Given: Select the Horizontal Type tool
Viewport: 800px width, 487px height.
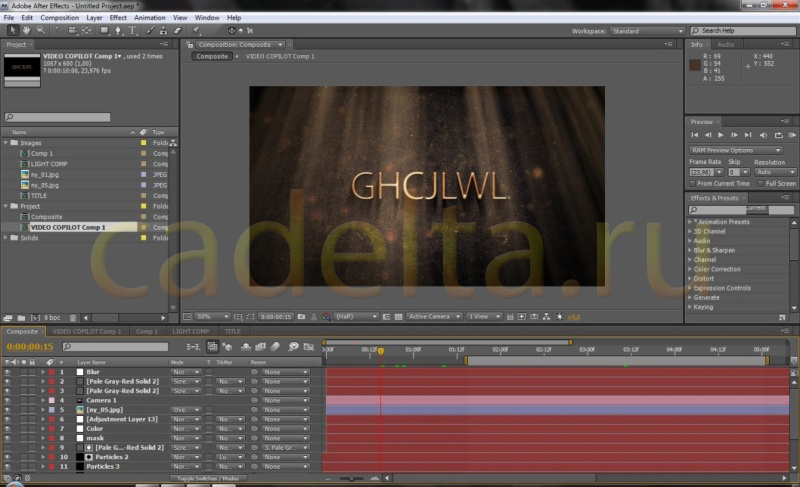Looking at the screenshot, I should tap(132, 31).
